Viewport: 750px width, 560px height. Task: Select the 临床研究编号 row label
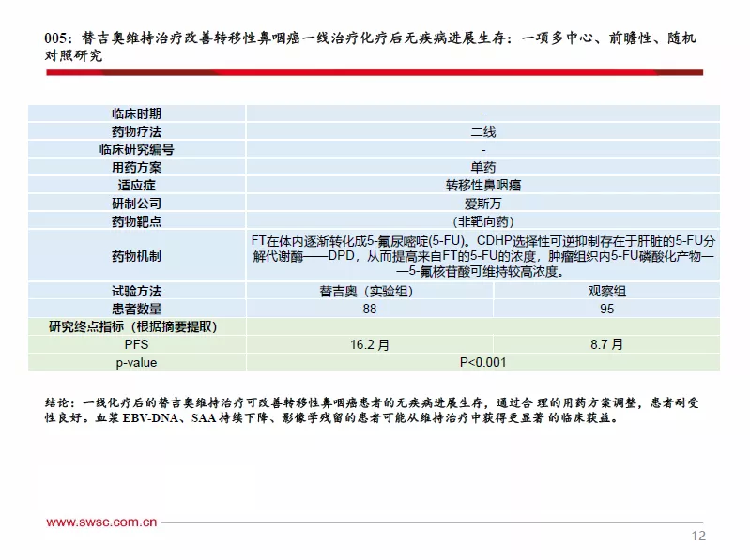pos(137,149)
